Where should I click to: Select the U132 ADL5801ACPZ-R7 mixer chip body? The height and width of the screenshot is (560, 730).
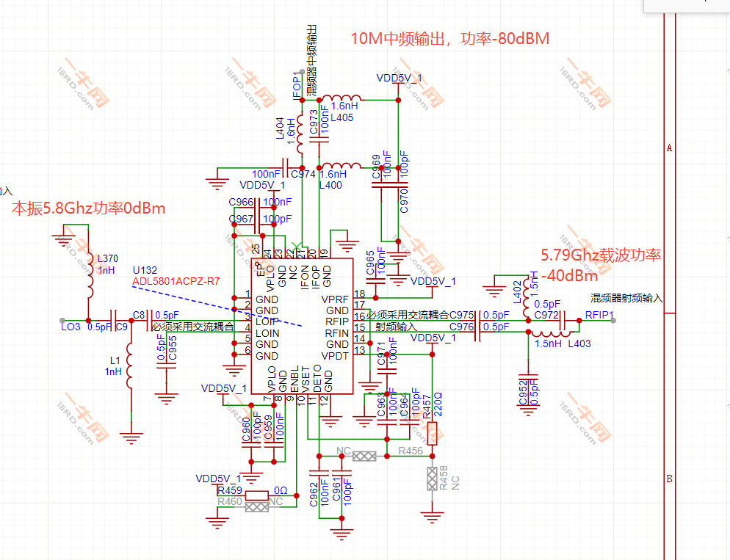point(302,326)
